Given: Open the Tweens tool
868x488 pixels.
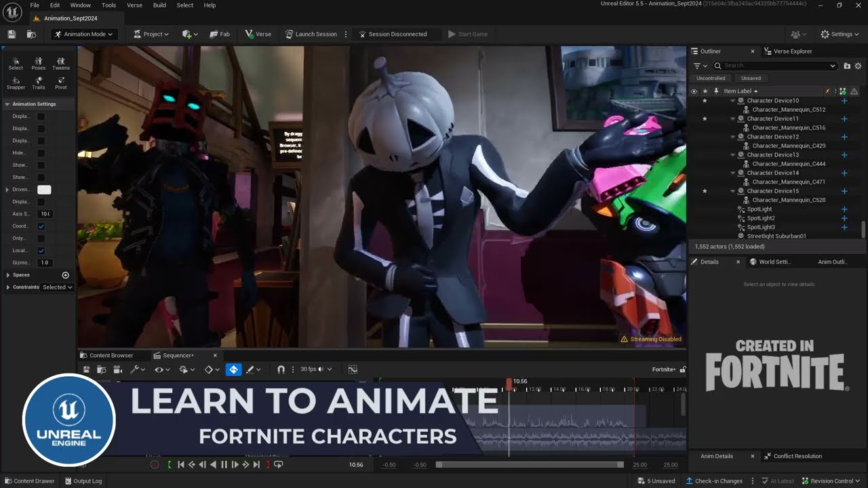Looking at the screenshot, I should pyautogui.click(x=61, y=64).
